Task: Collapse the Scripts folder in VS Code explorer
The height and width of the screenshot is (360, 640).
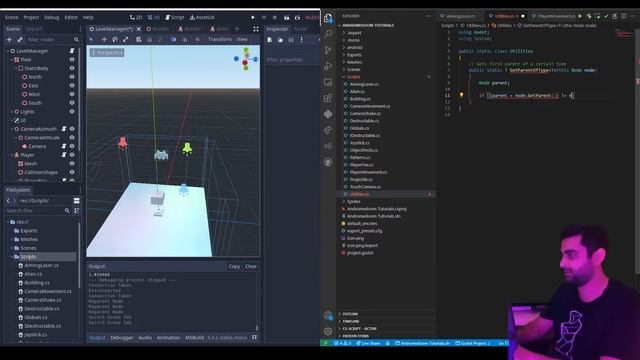Action: coord(353,77)
